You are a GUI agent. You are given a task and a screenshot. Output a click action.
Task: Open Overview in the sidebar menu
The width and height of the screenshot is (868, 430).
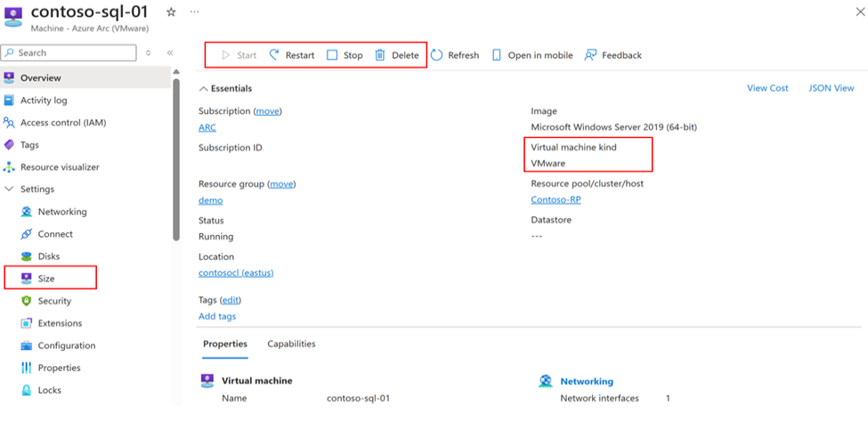pyautogui.click(x=85, y=78)
